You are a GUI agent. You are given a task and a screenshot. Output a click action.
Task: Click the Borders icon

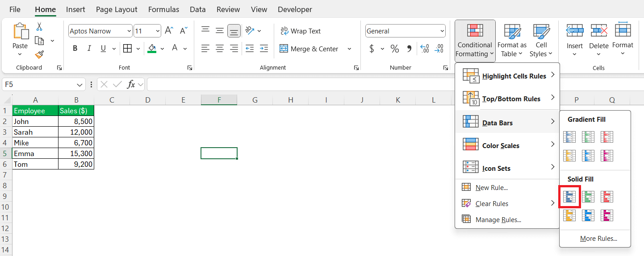point(127,49)
